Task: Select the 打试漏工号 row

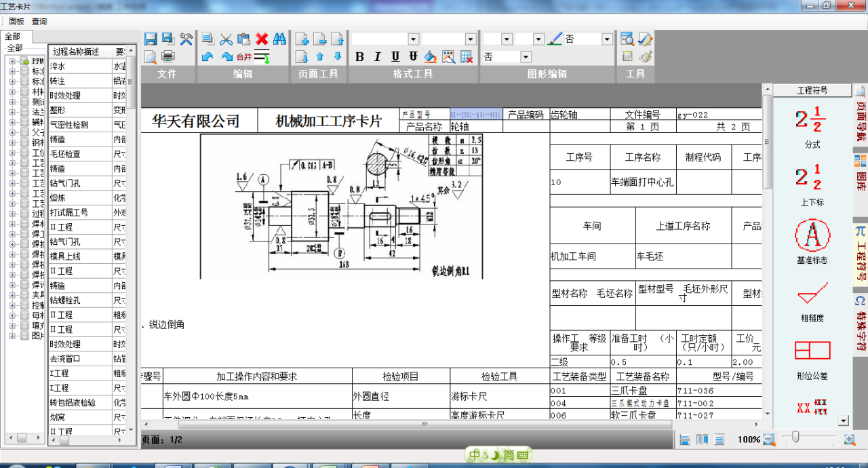Action: click(x=87, y=212)
